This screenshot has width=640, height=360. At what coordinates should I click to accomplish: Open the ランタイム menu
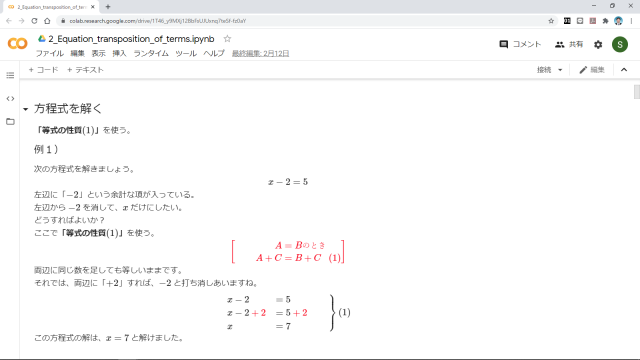pyautogui.click(x=151, y=53)
